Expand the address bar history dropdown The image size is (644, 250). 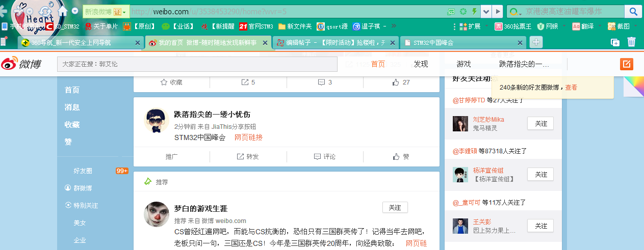486,11
